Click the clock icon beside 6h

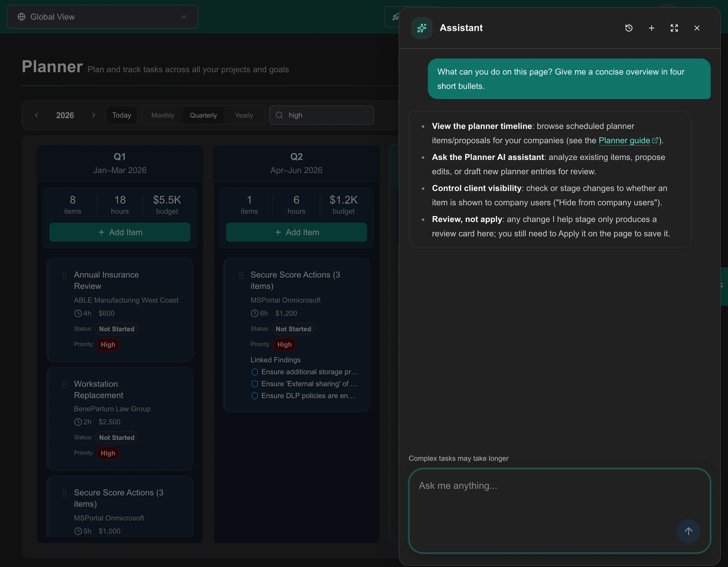[x=254, y=313]
